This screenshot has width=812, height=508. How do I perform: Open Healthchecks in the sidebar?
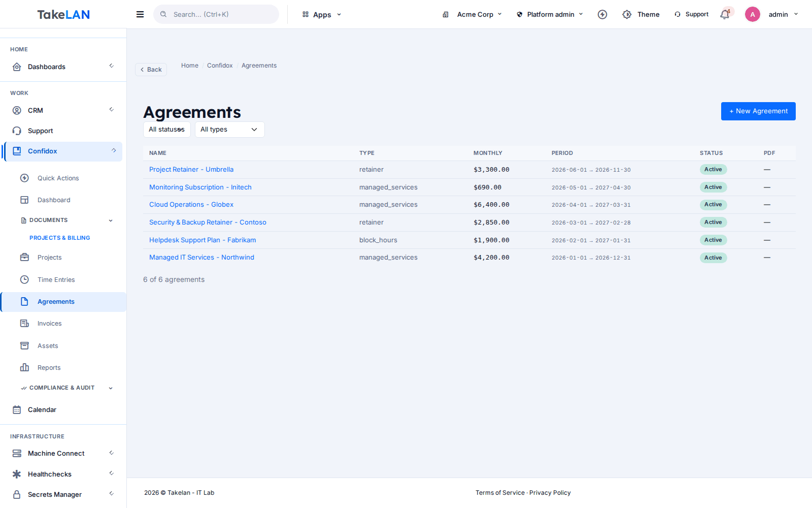pyautogui.click(x=63, y=474)
